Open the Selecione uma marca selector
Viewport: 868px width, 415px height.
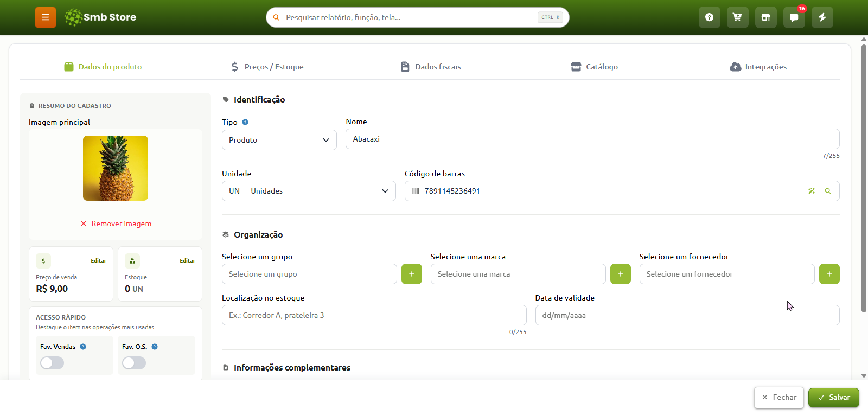click(x=518, y=274)
